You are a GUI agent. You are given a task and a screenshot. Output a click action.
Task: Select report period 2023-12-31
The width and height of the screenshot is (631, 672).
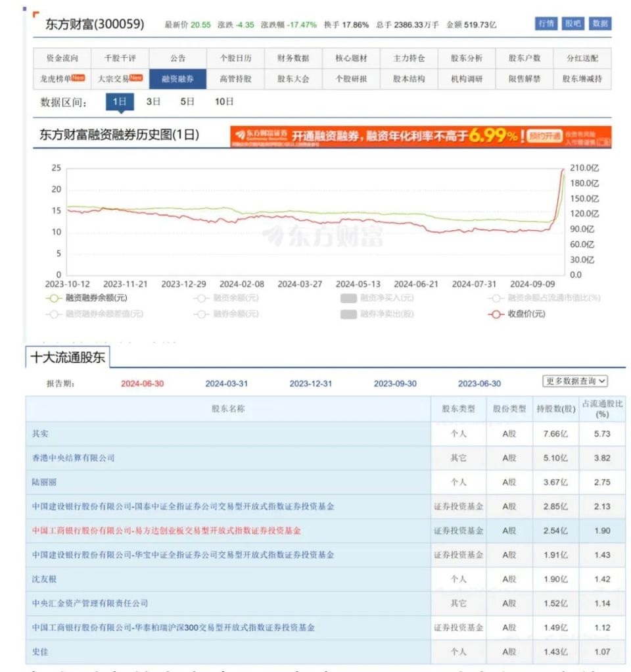click(x=311, y=383)
